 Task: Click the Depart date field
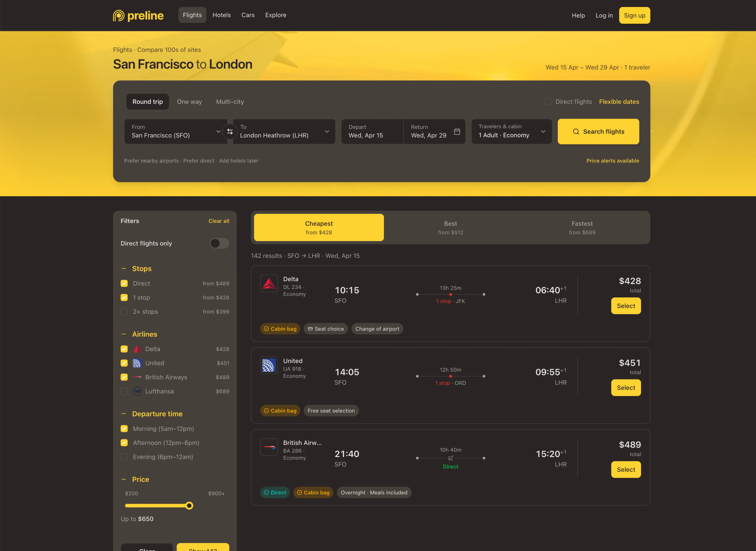click(372, 131)
